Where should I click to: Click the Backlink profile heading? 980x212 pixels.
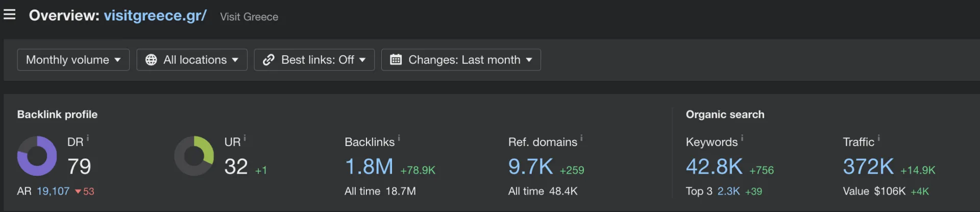[x=57, y=114]
